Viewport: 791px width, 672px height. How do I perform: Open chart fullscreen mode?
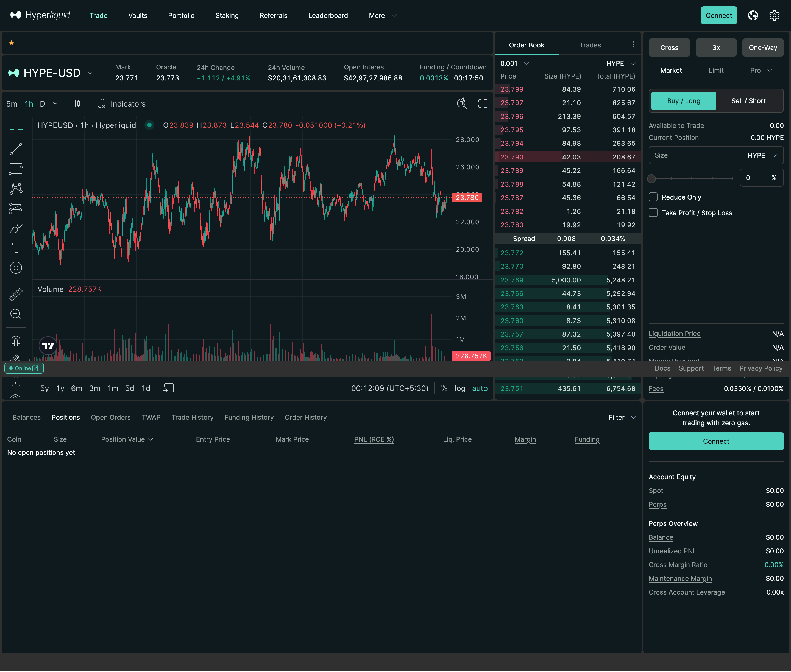[x=482, y=103]
